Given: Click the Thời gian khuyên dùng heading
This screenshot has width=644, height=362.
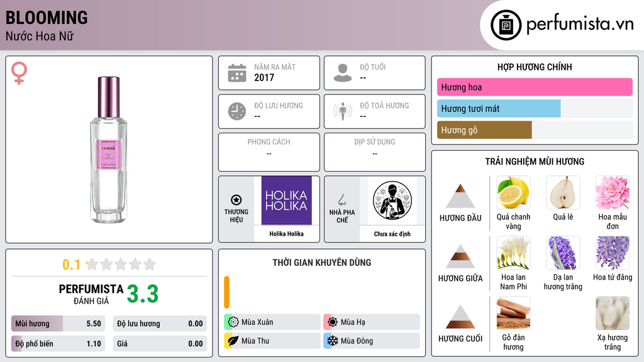Looking at the screenshot, I should coord(322,263).
